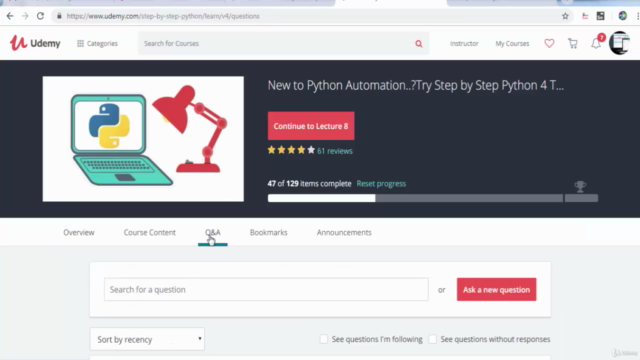Check See questions I'm following
This screenshot has width=640, height=360.
[324, 339]
